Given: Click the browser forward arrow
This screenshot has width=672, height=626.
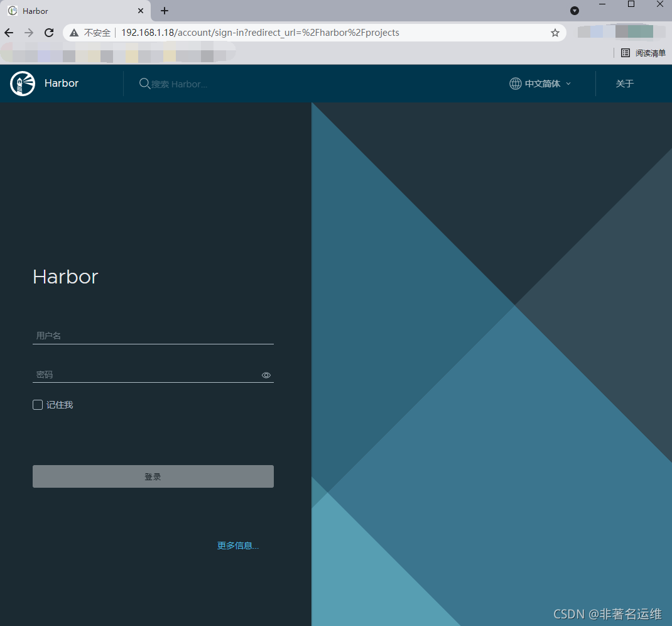Looking at the screenshot, I should click(29, 33).
